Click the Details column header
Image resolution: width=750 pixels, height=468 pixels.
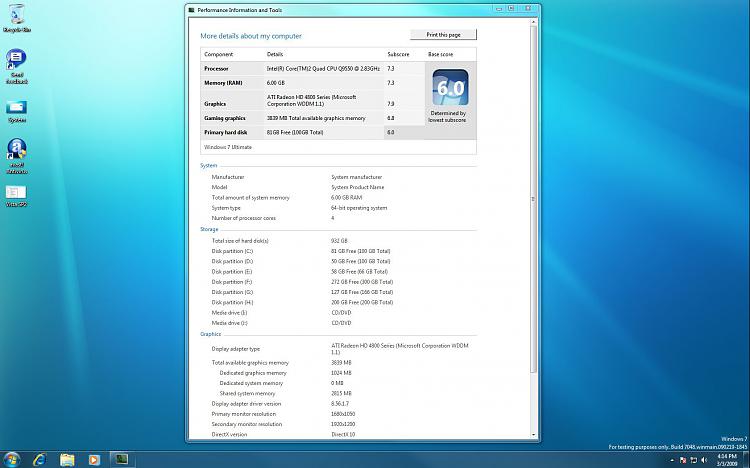point(275,54)
